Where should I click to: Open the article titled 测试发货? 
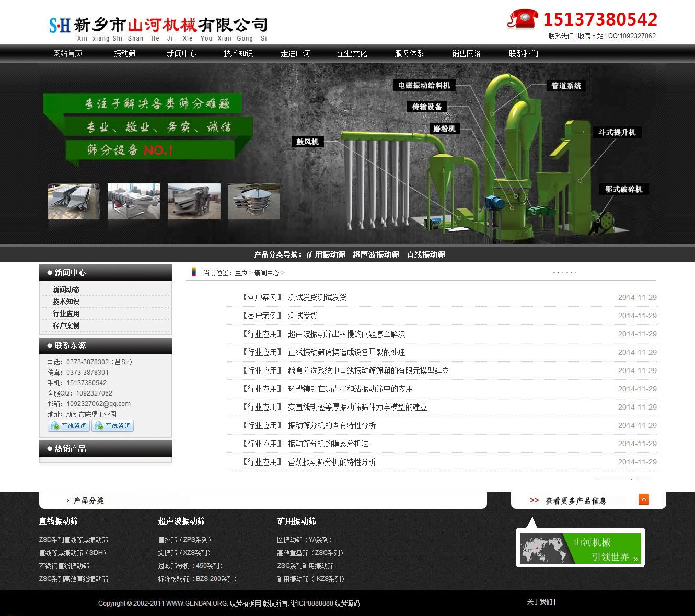click(x=303, y=316)
